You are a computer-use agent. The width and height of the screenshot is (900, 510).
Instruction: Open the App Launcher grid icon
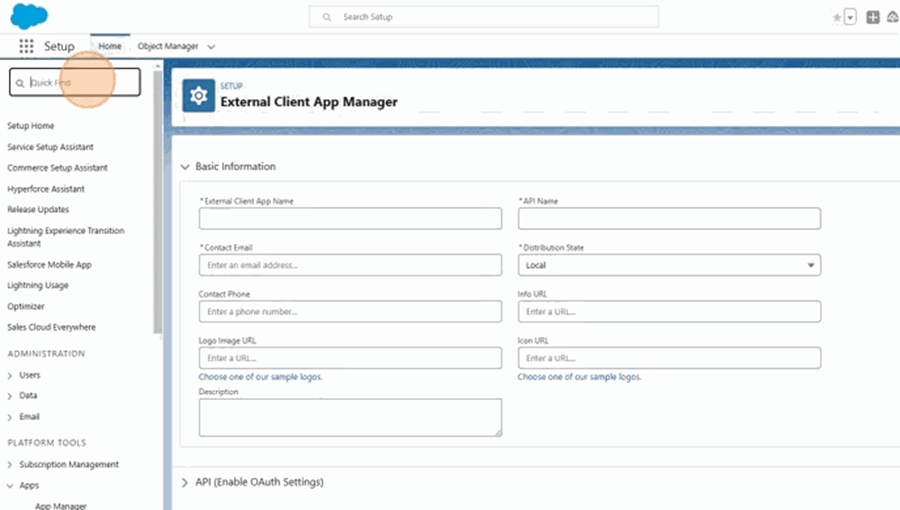pyautogui.click(x=26, y=46)
